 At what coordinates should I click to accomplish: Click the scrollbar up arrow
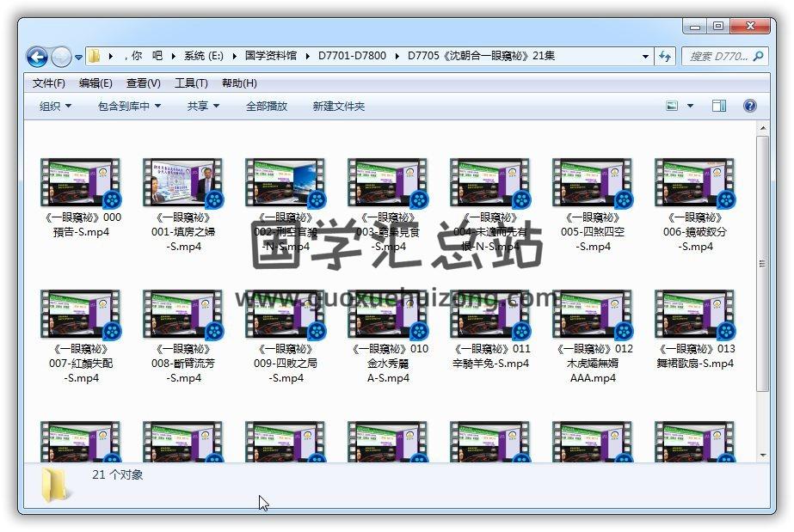pos(763,128)
